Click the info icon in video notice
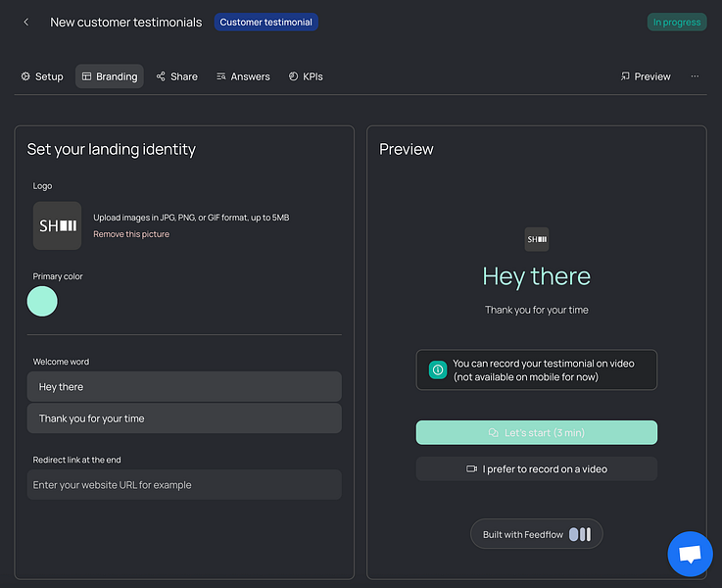Screen dimensions: 722x588 (438, 369)
